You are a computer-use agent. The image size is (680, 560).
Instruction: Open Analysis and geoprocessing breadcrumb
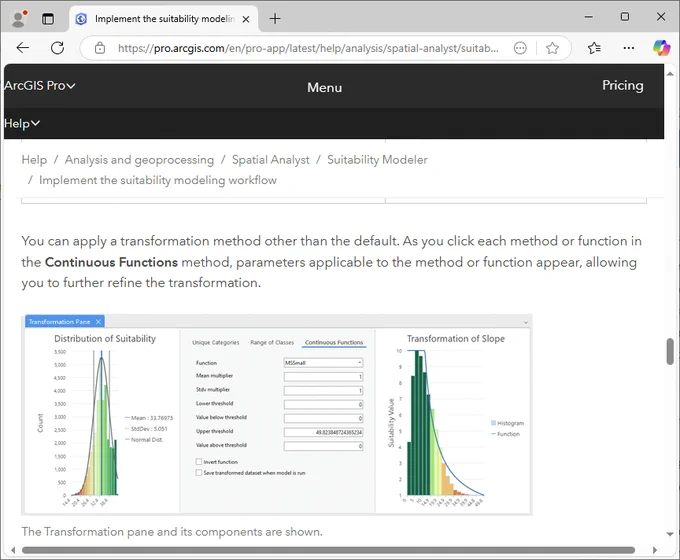(139, 160)
